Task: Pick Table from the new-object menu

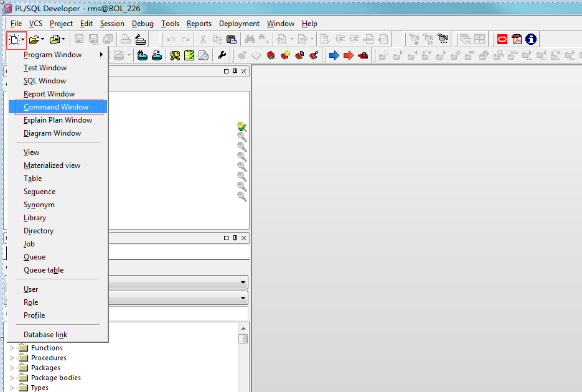Action: tap(57, 179)
